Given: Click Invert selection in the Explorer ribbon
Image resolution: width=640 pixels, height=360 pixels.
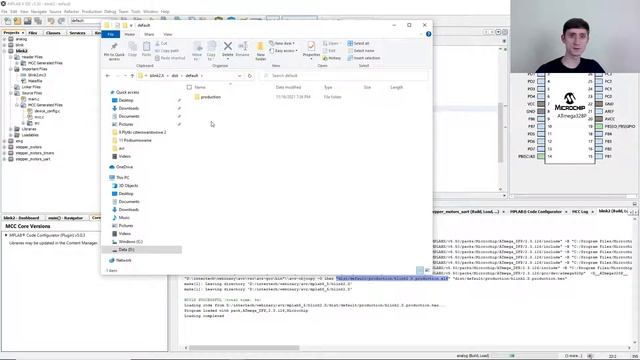Looking at the screenshot, I should (364, 58).
